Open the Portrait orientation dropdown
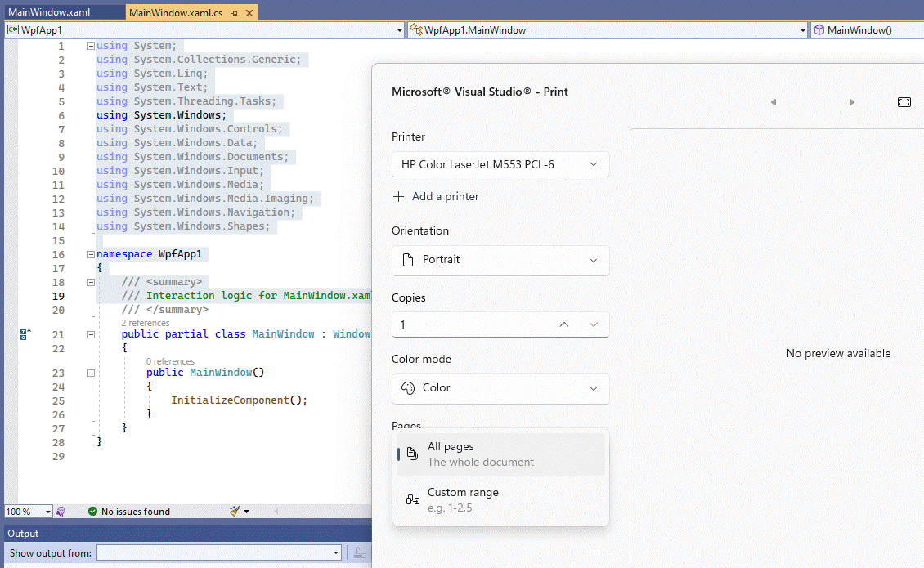924x568 pixels. point(500,260)
